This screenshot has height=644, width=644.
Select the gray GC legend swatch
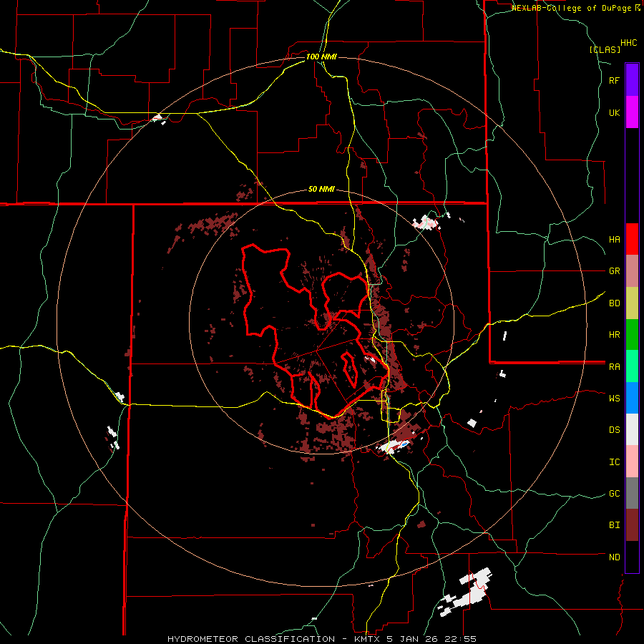pos(632,493)
